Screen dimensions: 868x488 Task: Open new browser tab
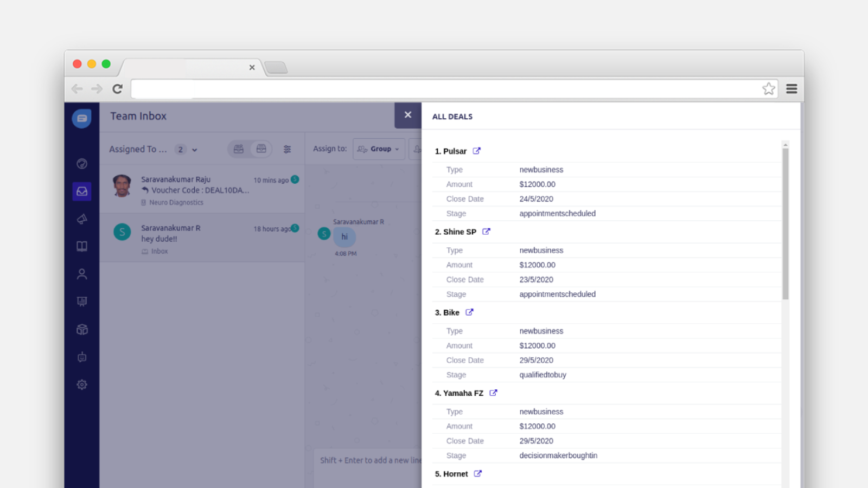click(x=276, y=68)
